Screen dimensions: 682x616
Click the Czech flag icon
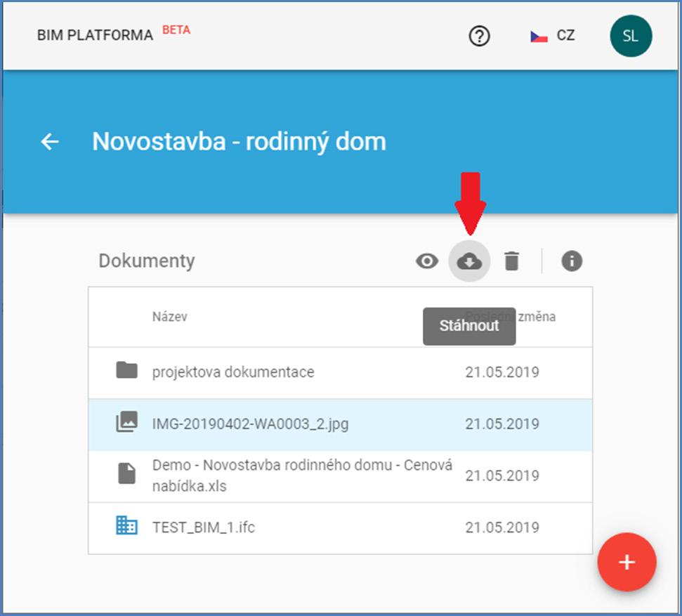pos(539,37)
